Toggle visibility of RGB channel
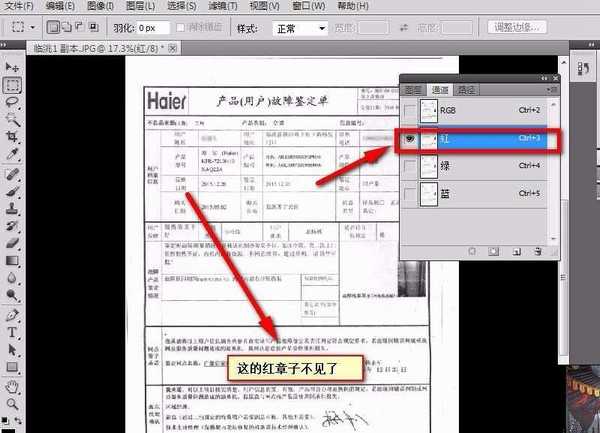The width and height of the screenshot is (600, 433). 410,111
